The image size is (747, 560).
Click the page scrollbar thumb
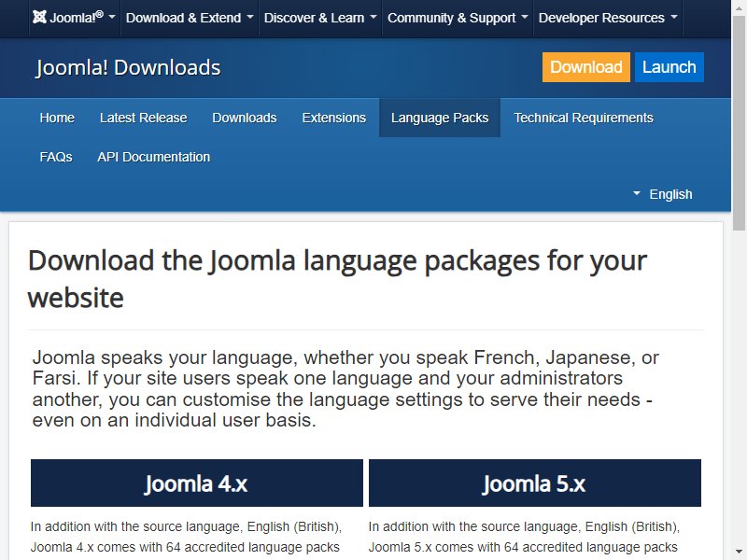(739, 124)
